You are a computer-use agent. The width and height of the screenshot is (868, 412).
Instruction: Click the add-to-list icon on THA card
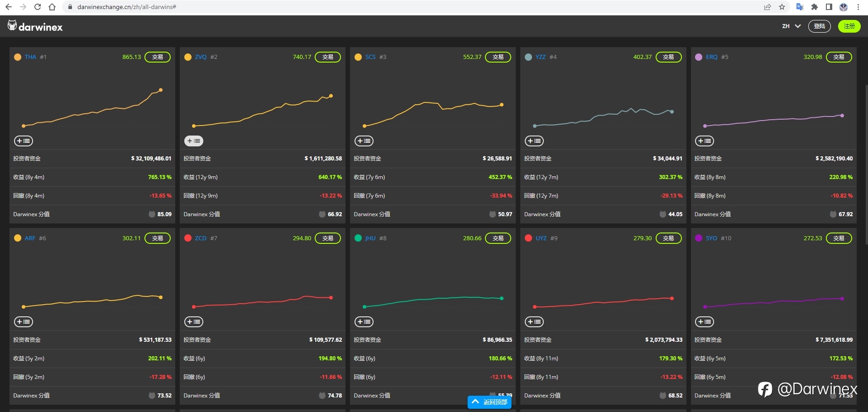pos(24,141)
